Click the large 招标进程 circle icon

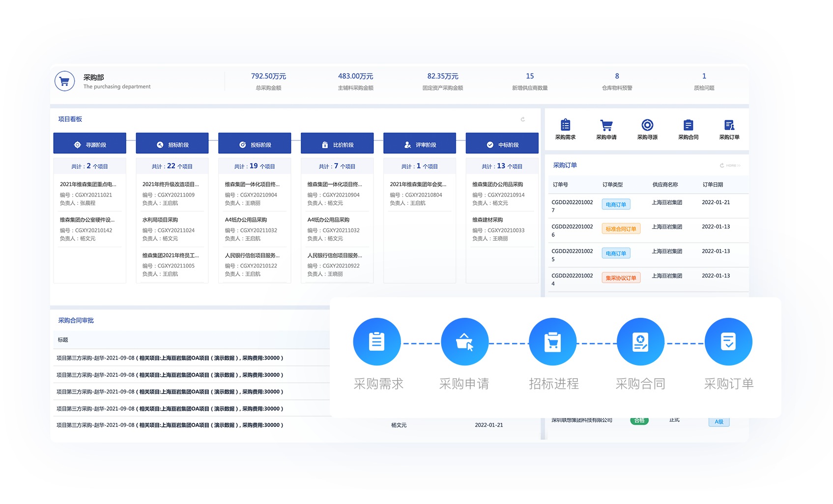click(552, 342)
